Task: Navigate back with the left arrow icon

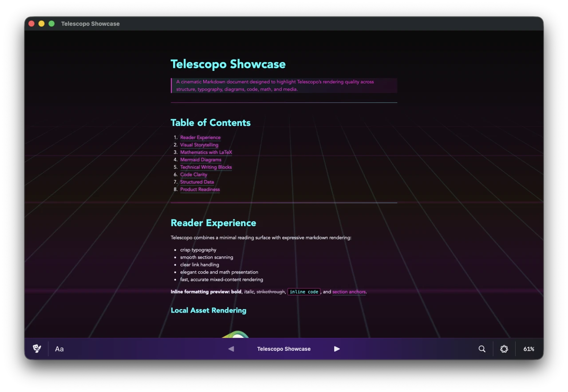Action: (x=231, y=349)
